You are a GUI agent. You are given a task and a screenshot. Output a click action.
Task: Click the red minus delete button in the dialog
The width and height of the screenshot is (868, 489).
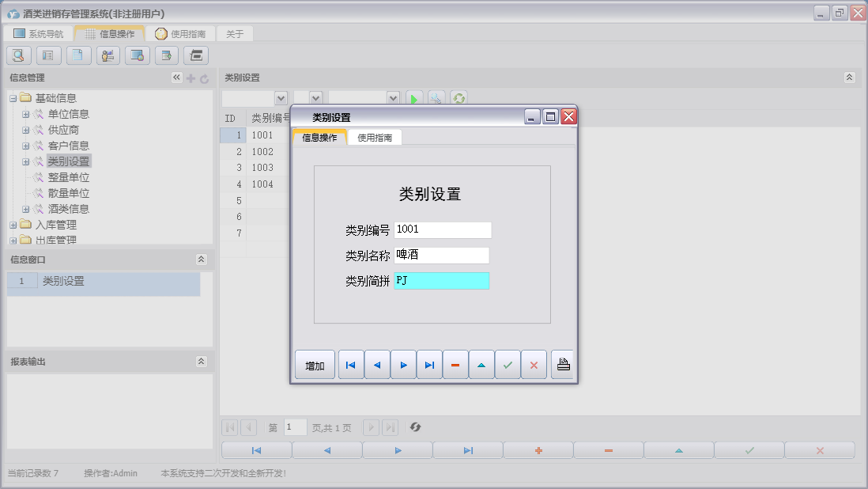tap(455, 365)
